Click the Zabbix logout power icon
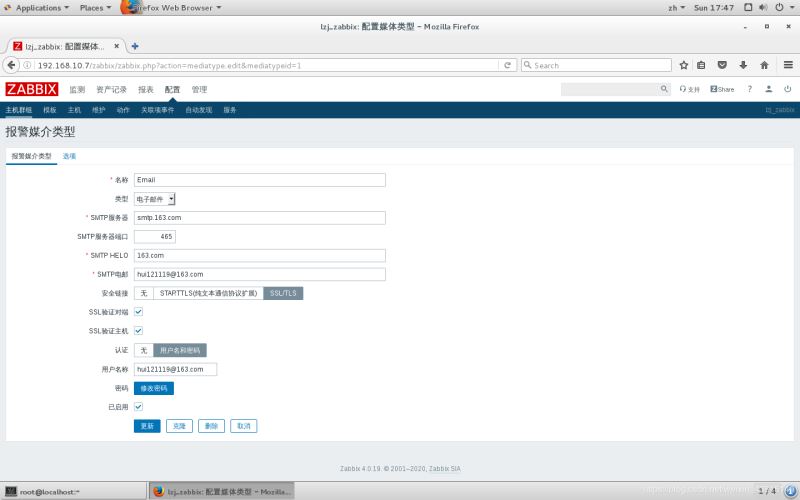Screen dimensions: 800x500 (x=788, y=89)
